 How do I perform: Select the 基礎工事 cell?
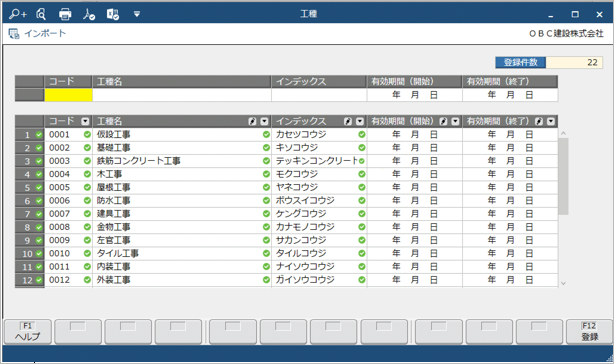(182, 148)
